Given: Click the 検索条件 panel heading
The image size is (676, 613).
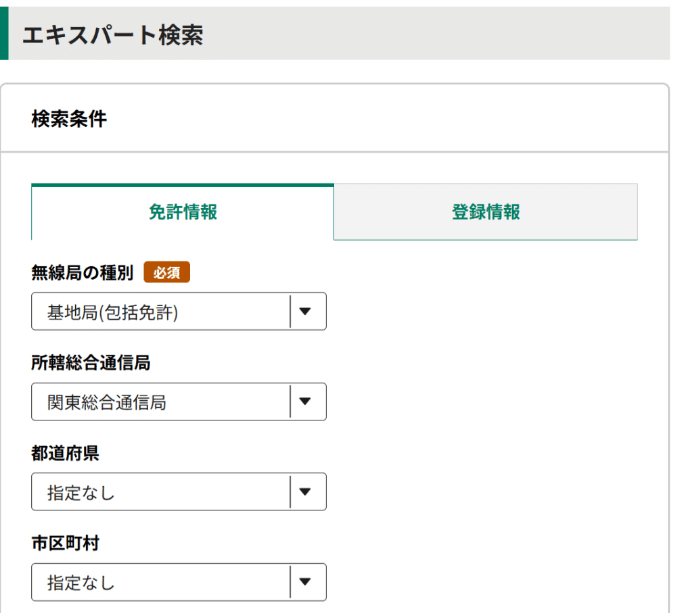Looking at the screenshot, I should (x=69, y=119).
